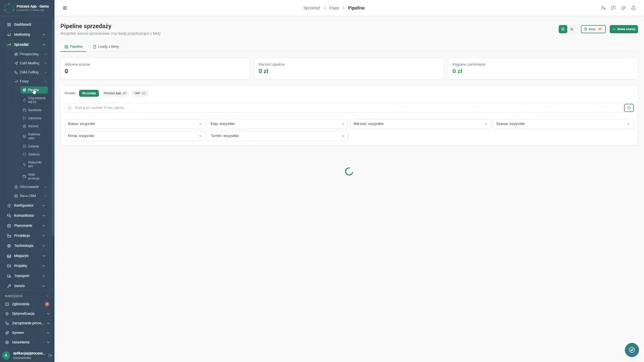Open the Wartość filter dropdown
644x362 pixels.
click(420, 124)
